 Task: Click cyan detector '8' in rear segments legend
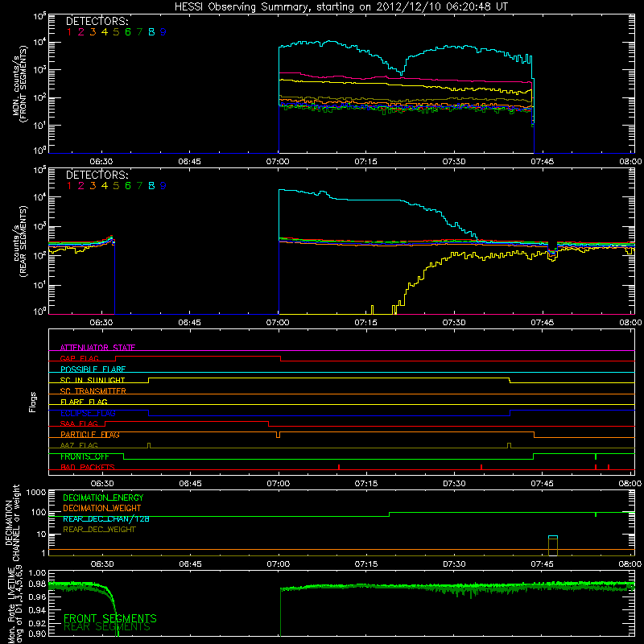point(151,186)
